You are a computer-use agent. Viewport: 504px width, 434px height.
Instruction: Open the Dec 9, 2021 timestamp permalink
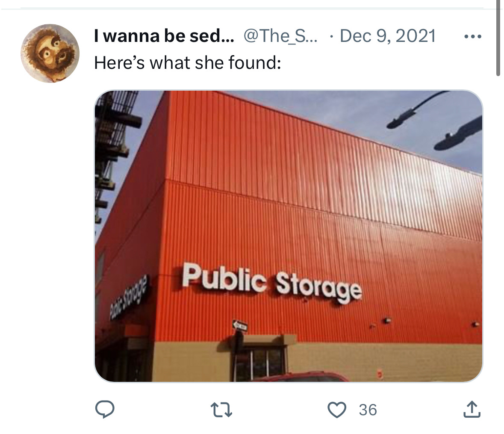[x=388, y=35]
